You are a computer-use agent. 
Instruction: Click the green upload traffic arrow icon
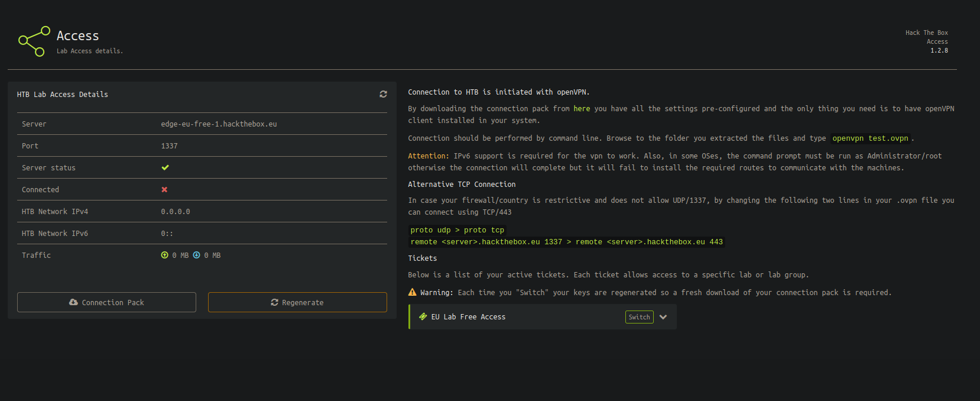pos(164,255)
